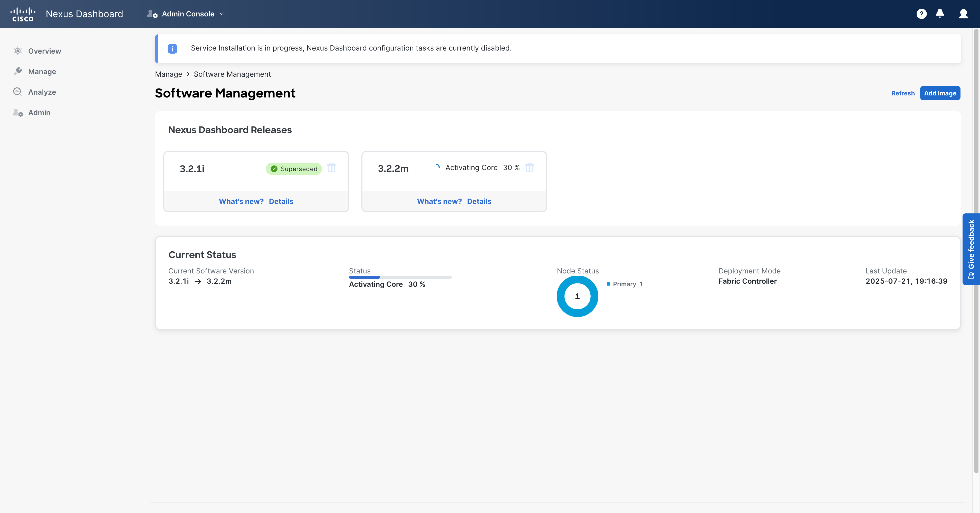
Task: Click the Deployment Mode label
Action: (x=750, y=271)
